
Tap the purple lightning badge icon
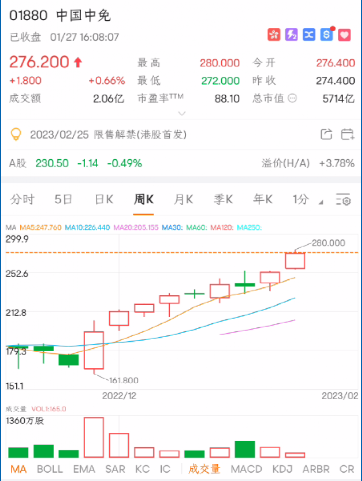[x=291, y=34]
